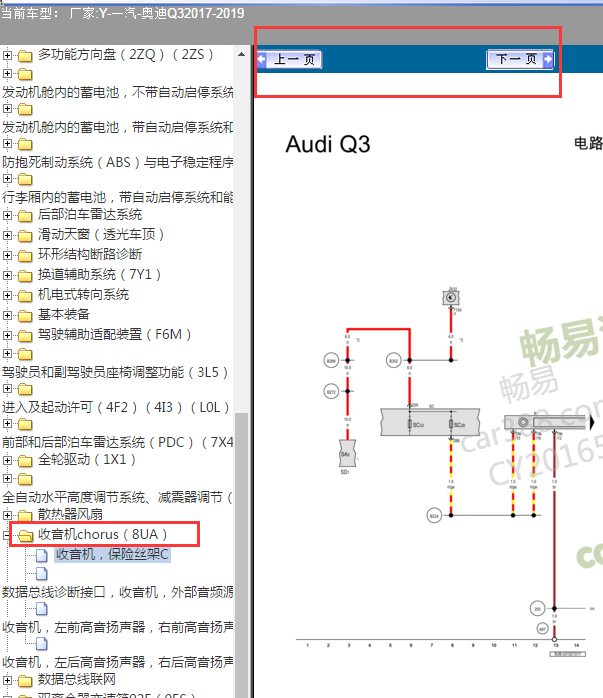
Task: Click the tree panel vertical scrollbar thumb
Action: (241, 556)
